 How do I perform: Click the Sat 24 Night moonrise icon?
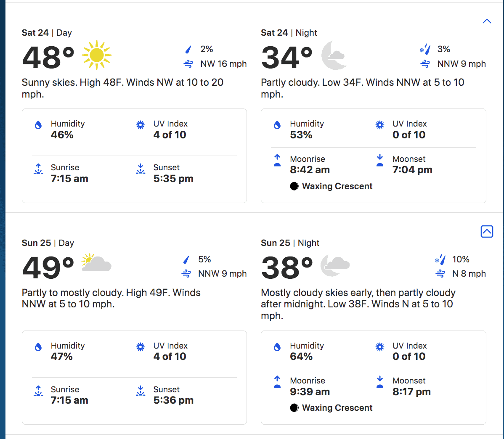pos(277,160)
